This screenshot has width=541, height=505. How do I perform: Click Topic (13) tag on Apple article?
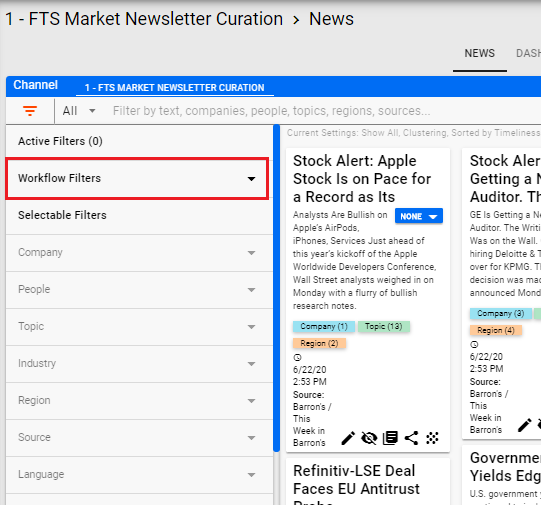coord(384,326)
